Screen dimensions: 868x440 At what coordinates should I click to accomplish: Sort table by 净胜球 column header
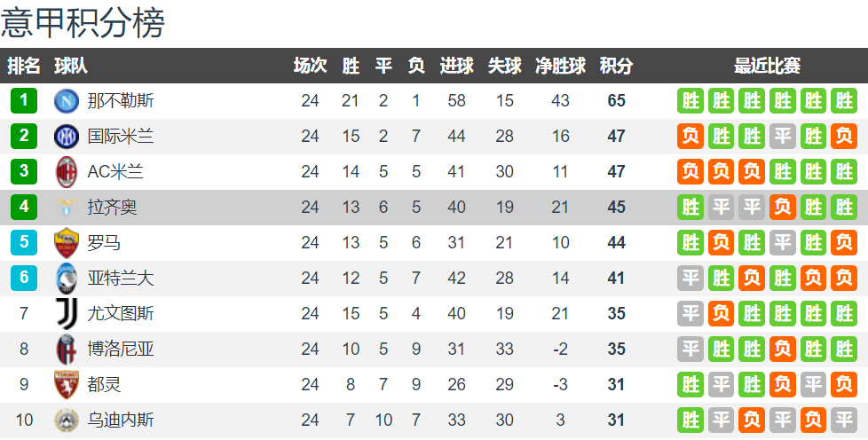560,66
